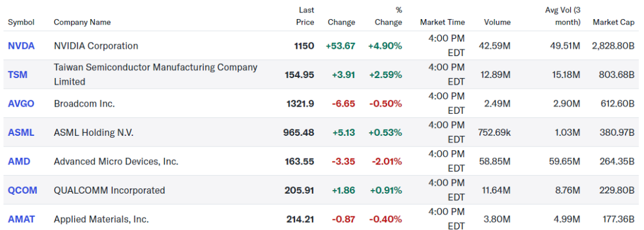Sort by the Symbol column header
The height and width of the screenshot is (230, 644).
pyautogui.click(x=21, y=22)
